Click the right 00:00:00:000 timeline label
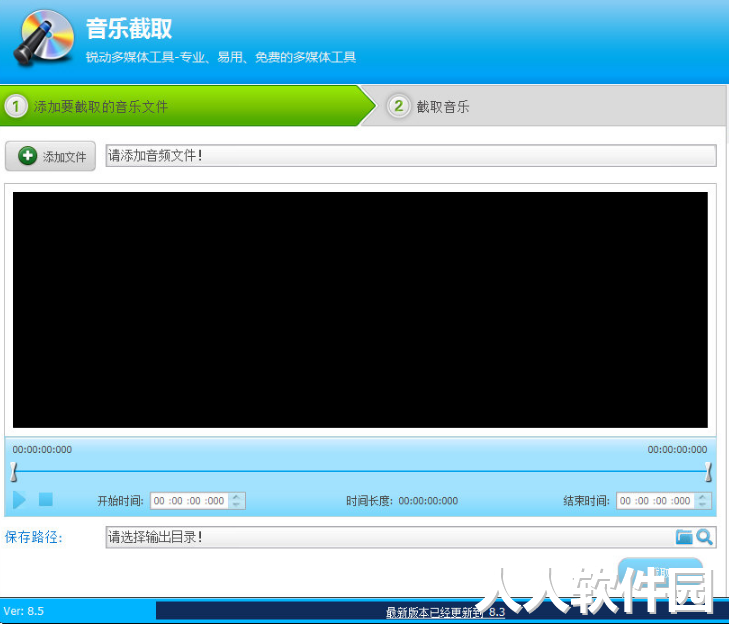Viewport: 729px width, 624px height. (677, 450)
